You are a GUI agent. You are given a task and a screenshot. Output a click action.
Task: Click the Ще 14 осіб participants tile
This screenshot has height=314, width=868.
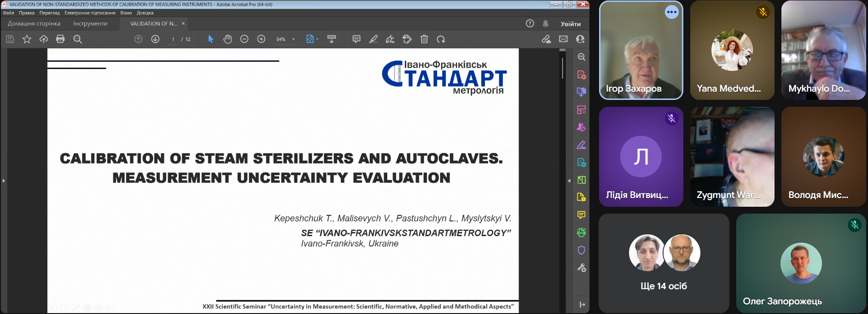[x=664, y=263]
